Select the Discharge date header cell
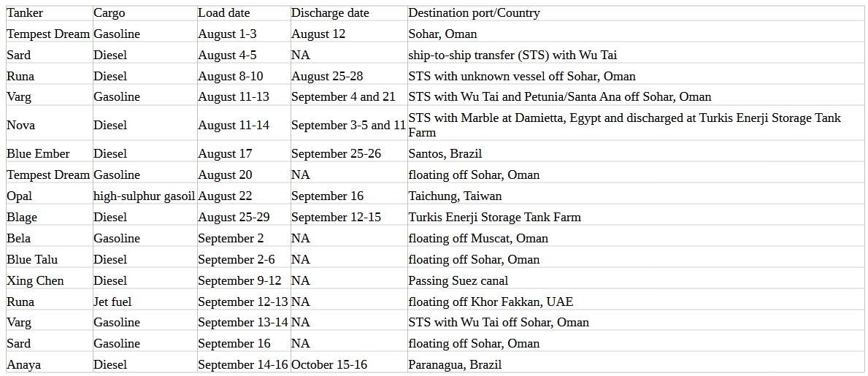Screen dimensions: 868x376 click(330, 13)
